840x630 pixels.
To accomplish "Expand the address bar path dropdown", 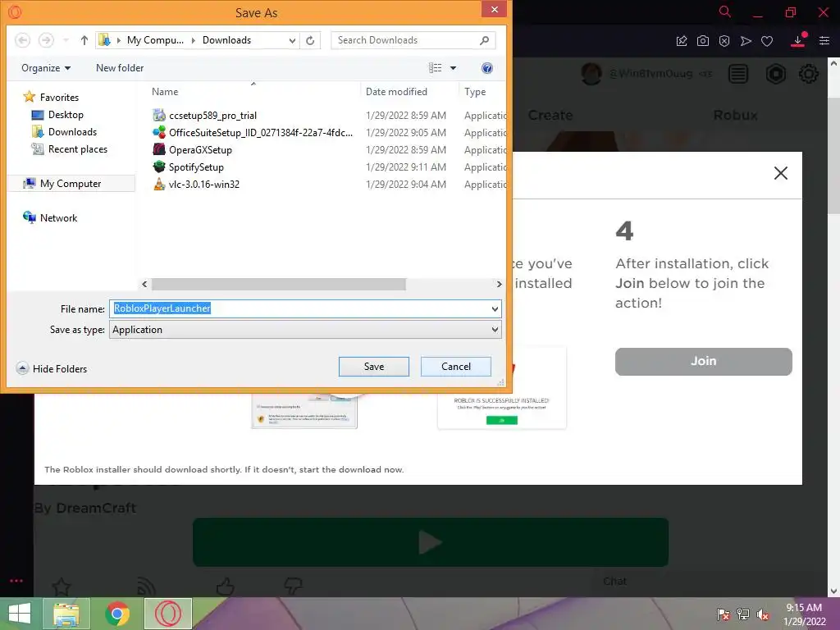I will coord(292,40).
